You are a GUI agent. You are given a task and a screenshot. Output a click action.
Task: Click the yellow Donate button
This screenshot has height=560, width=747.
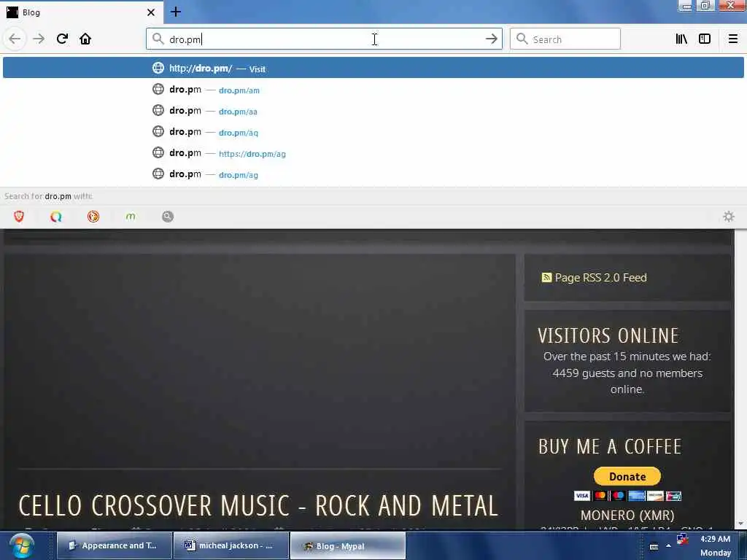[x=627, y=476]
